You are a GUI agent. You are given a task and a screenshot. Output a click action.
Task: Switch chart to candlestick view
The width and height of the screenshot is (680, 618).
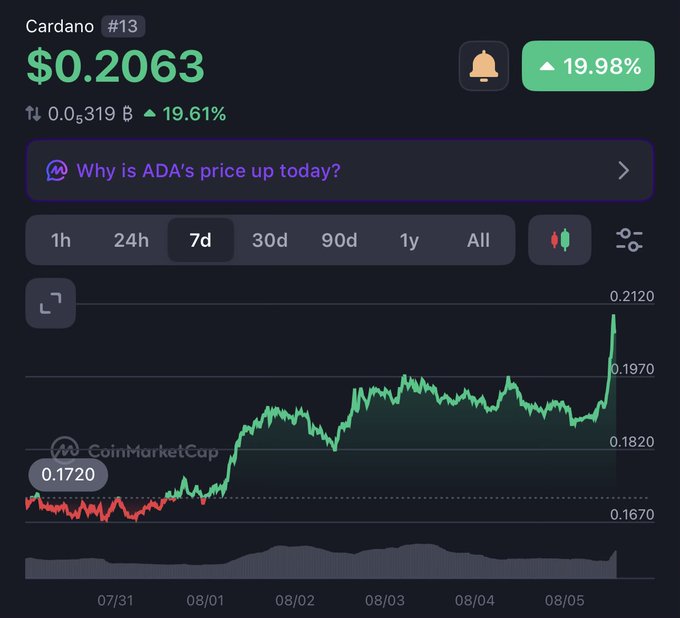pyautogui.click(x=559, y=240)
